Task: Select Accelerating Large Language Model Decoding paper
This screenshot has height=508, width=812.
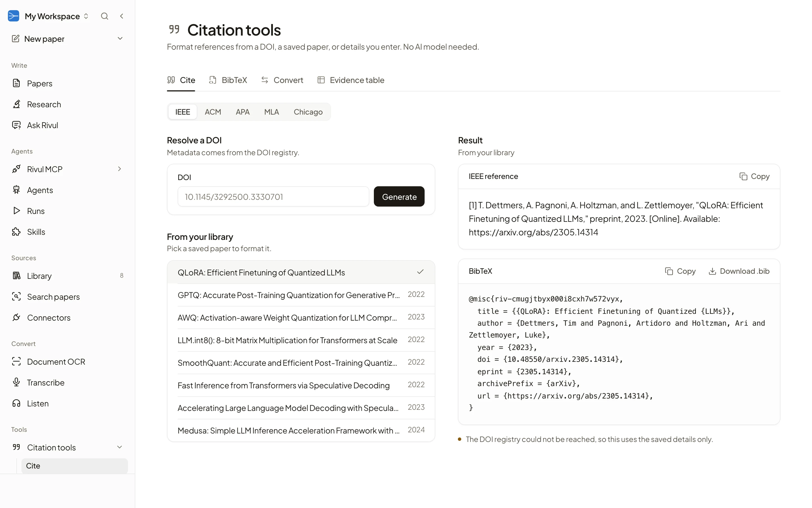Action: coord(301,408)
